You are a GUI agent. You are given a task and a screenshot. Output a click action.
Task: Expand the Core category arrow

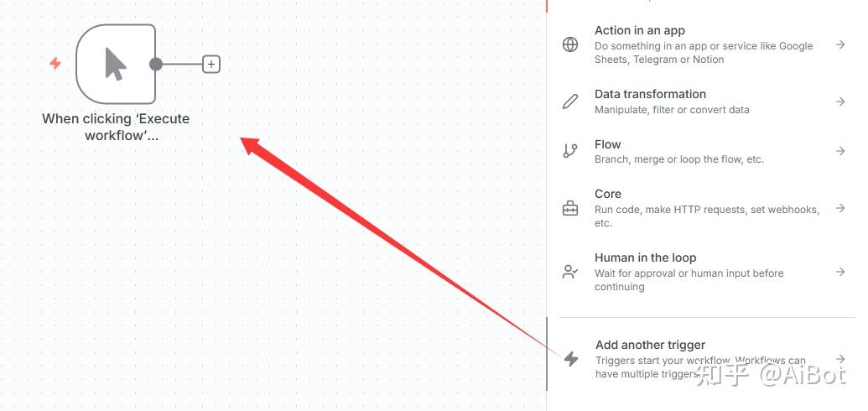840,208
